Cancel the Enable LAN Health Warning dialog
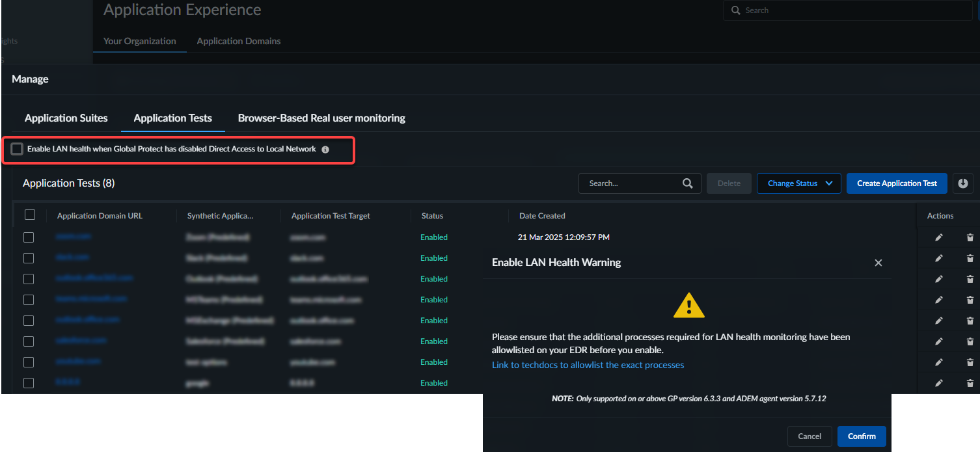 pyautogui.click(x=810, y=436)
